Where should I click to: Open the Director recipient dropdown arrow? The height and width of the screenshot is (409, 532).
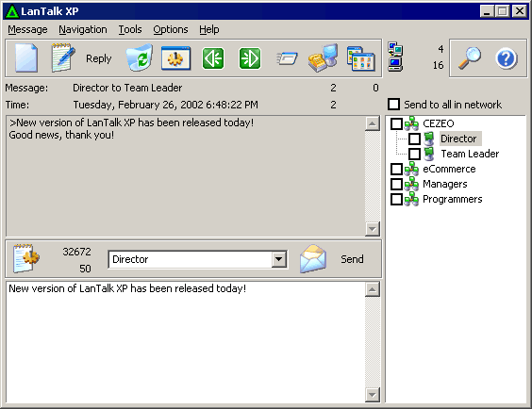click(279, 259)
